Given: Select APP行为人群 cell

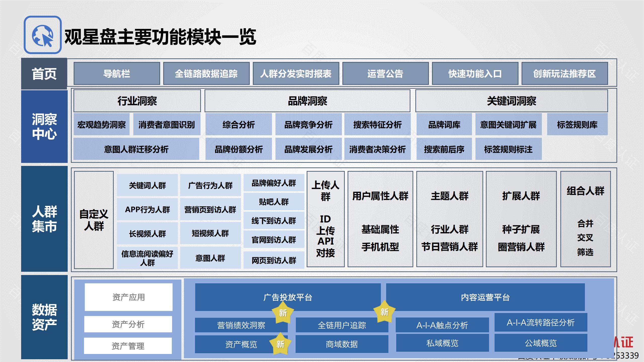Looking at the screenshot, I should [x=147, y=209].
